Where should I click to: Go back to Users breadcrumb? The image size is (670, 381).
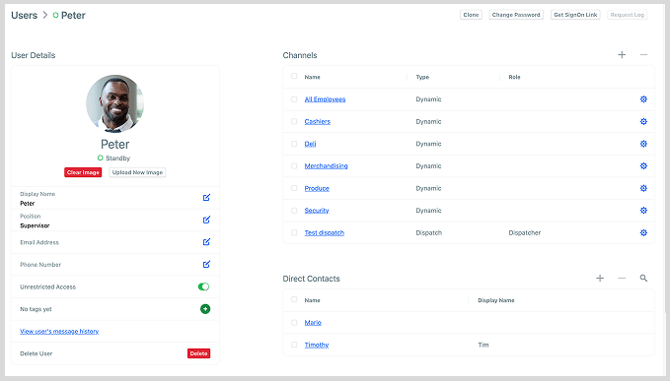(24, 15)
